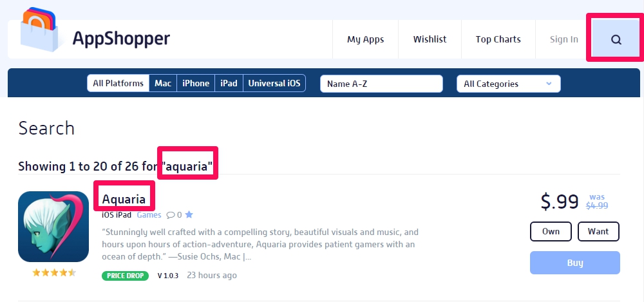Image resolution: width=644 pixels, height=302 pixels.
Task: Click the Buy button for Aquaria
Action: (x=574, y=263)
